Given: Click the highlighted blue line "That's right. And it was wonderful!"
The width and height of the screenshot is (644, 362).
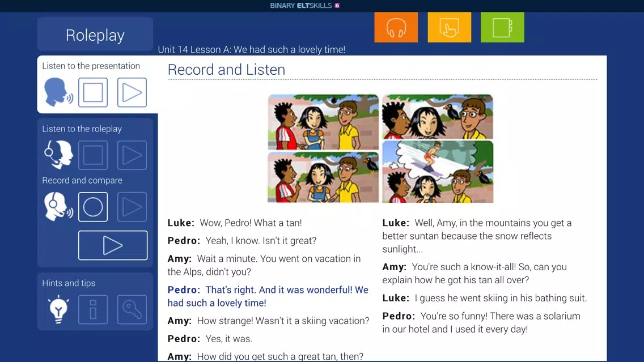Looking at the screenshot, I should [x=268, y=296].
